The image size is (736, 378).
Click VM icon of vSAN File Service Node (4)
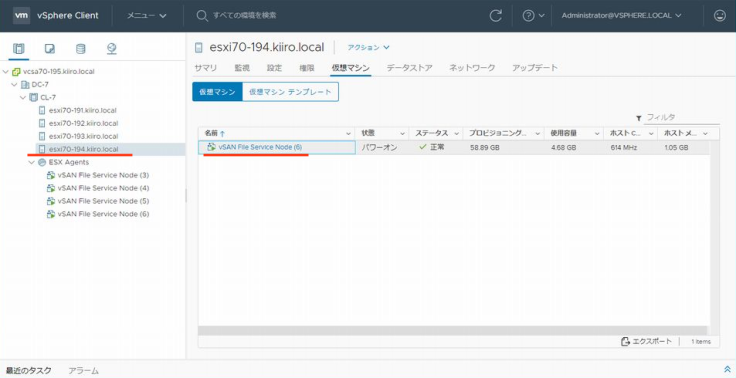(51, 188)
